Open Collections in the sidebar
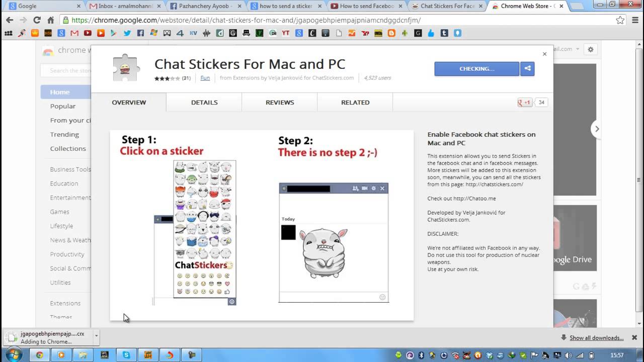The height and width of the screenshot is (362, 644). (68, 148)
